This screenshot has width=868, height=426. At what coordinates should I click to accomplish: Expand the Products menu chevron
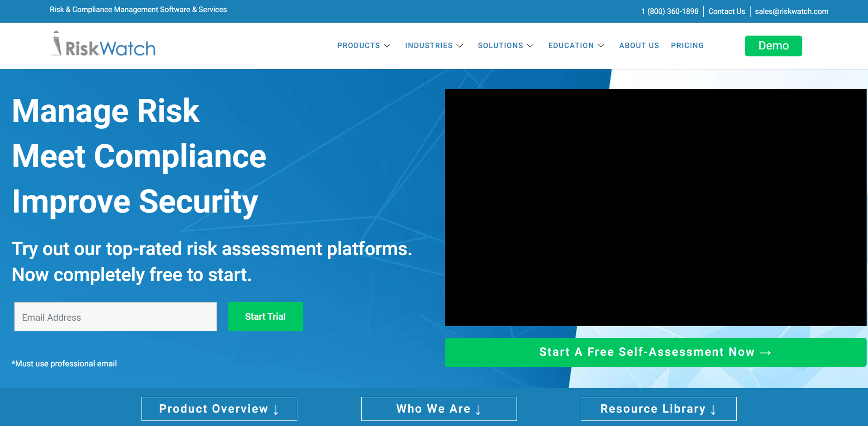click(387, 46)
